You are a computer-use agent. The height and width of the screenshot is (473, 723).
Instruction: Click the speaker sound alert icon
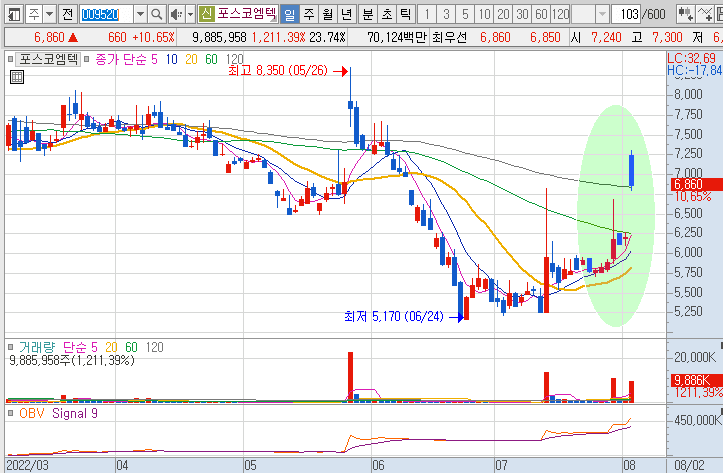(x=176, y=15)
